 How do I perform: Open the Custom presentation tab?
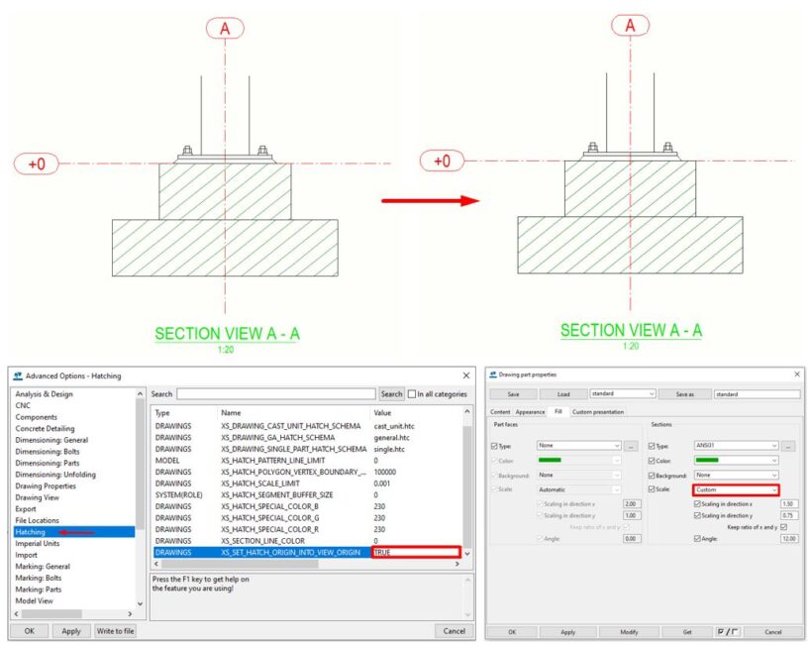(596, 410)
